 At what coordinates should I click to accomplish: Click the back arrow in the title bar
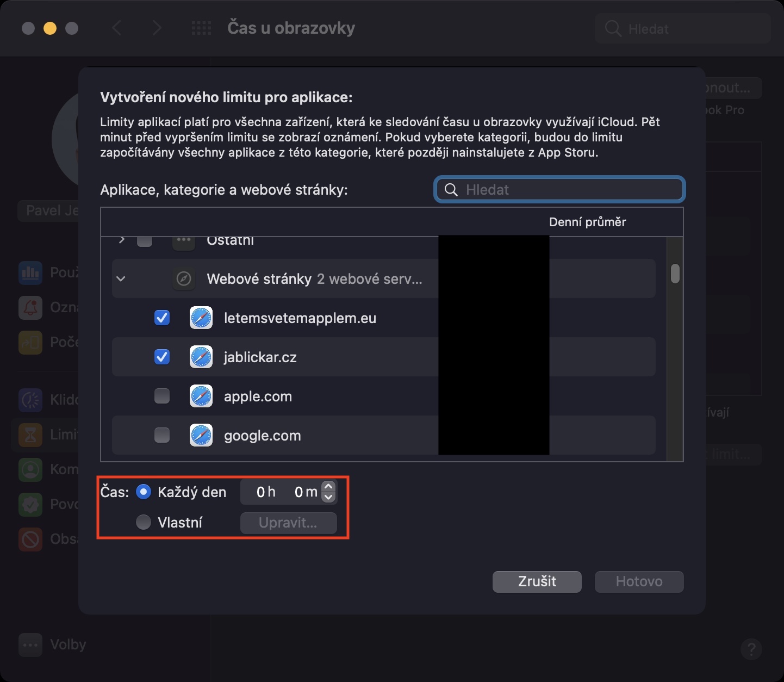pos(116,28)
